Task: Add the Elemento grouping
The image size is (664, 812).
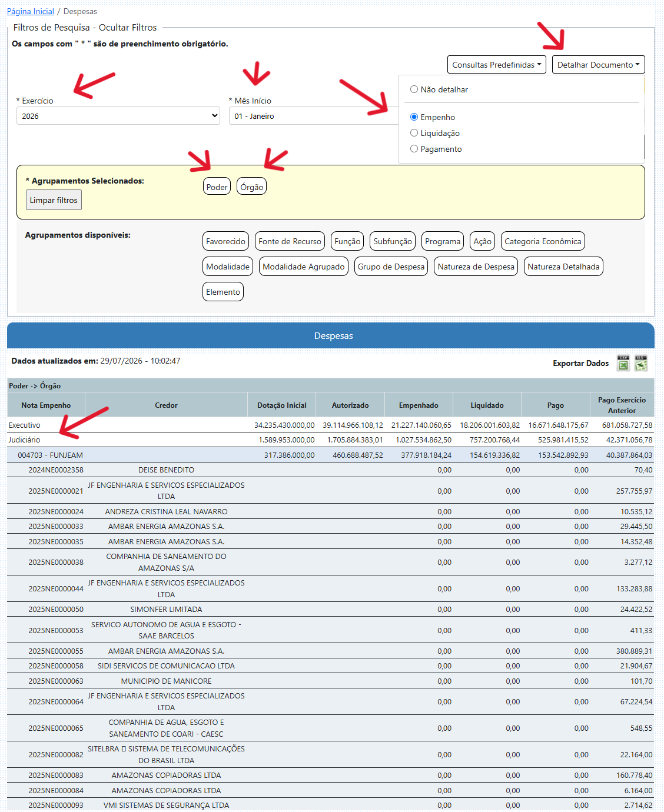Action: tap(223, 292)
